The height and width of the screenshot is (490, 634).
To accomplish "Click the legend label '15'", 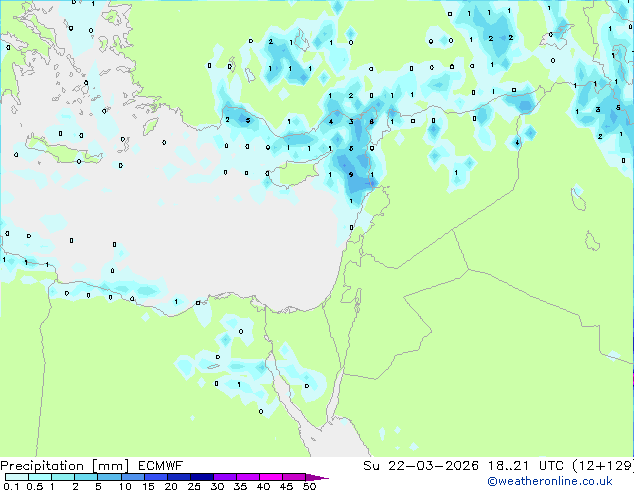I will (148, 486).
